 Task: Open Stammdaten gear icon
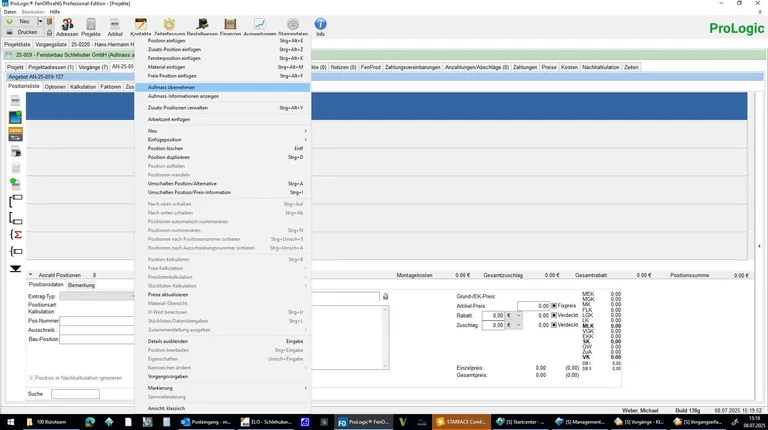click(x=292, y=25)
